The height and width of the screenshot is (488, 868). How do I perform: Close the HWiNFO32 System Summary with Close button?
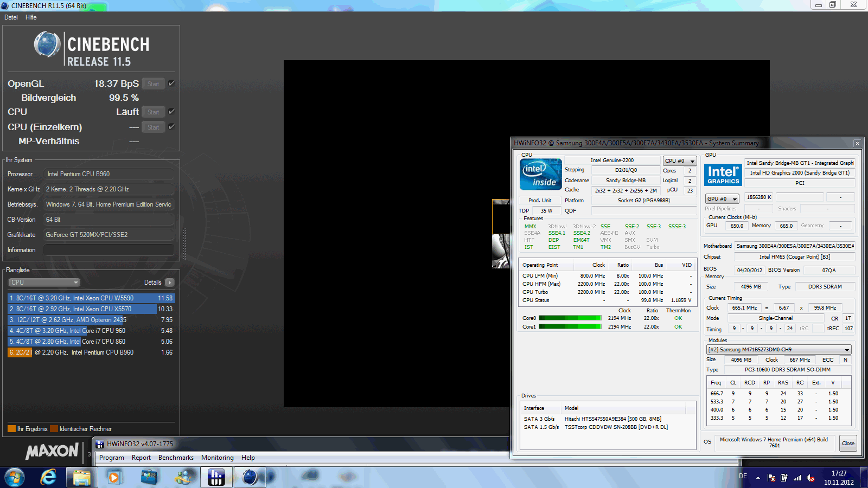848,443
